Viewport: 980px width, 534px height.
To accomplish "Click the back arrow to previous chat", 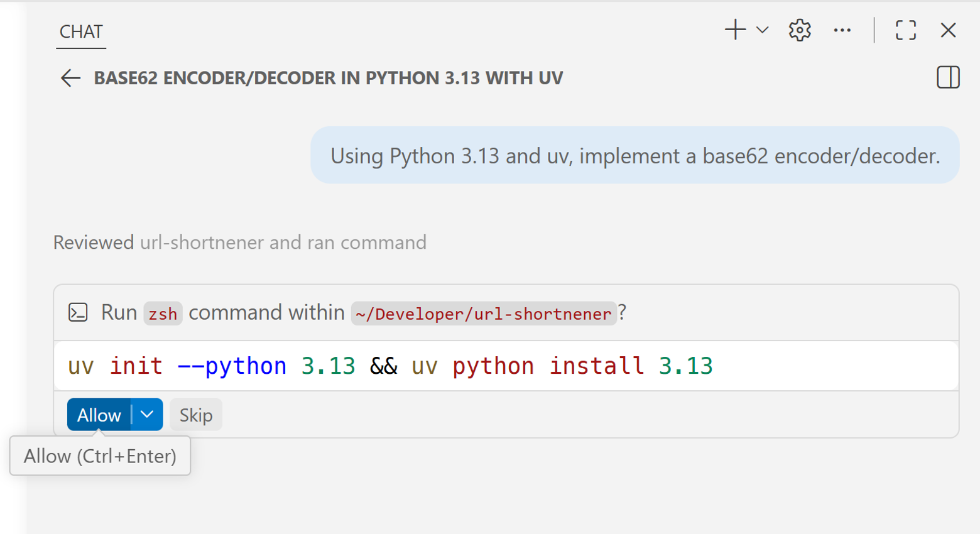I will 71,79.
